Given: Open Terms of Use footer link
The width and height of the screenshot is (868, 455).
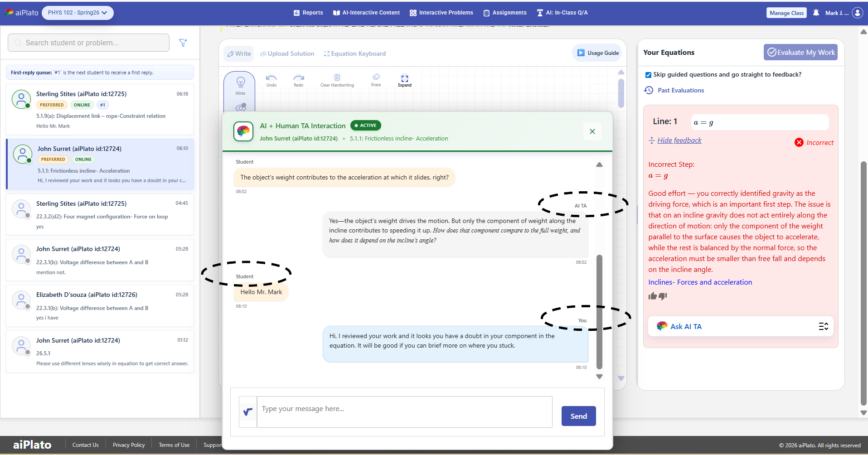Looking at the screenshot, I should pos(174,445).
